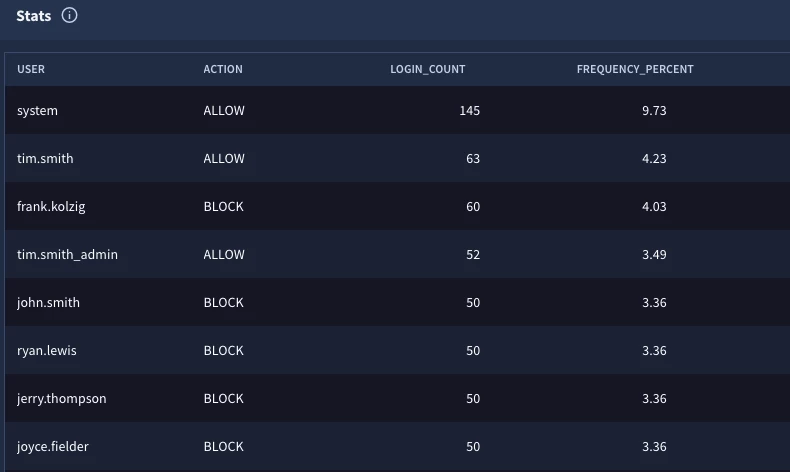The image size is (790, 472).
Task: Click ALLOW action in tim.smith_admin row
Action: point(224,254)
